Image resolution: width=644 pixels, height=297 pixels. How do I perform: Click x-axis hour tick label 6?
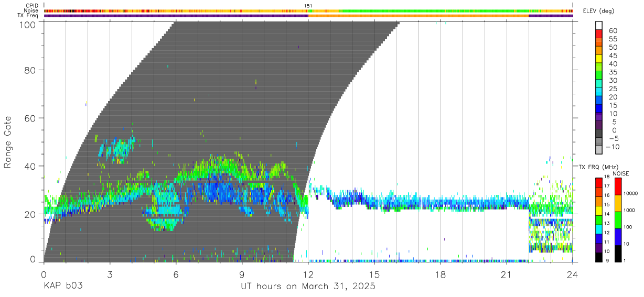pyautogui.click(x=176, y=274)
